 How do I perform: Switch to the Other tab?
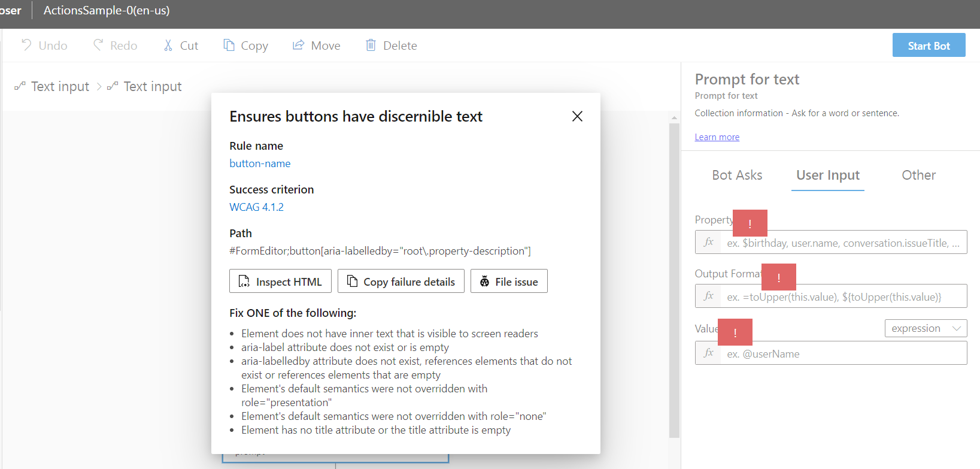(x=918, y=176)
